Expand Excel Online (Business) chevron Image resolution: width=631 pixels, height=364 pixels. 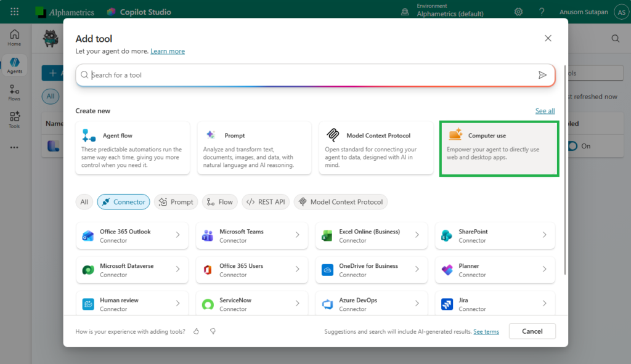(x=417, y=235)
